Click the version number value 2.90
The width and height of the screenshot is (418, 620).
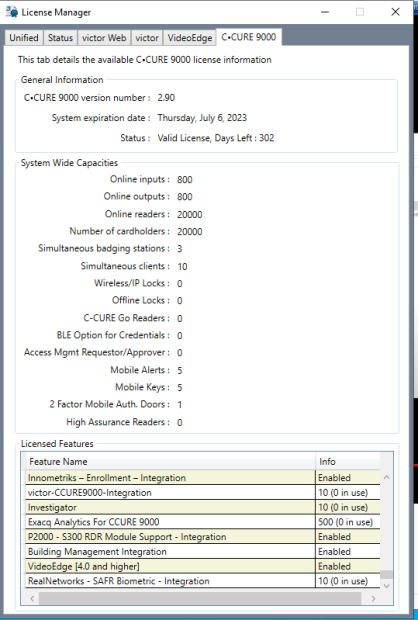point(166,98)
